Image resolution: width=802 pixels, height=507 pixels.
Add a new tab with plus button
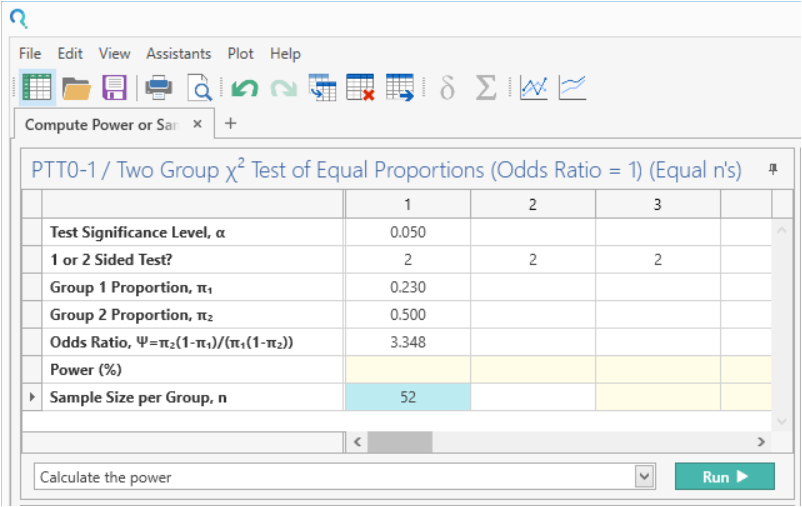point(231,123)
